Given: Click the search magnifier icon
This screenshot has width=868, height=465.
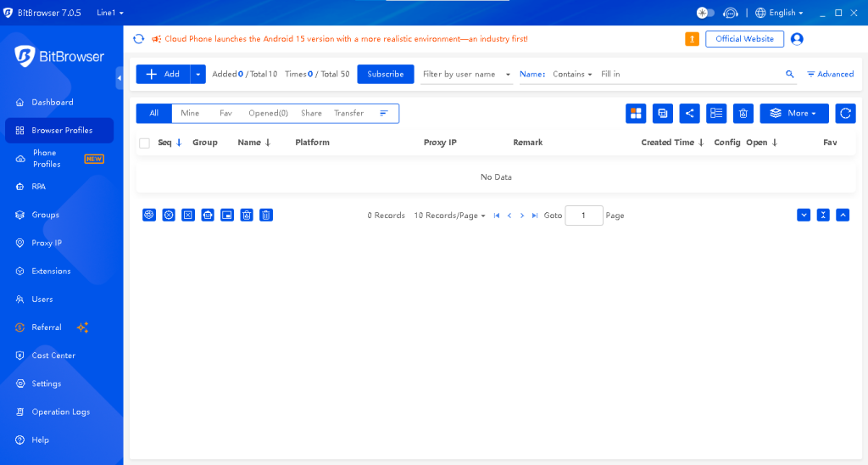Looking at the screenshot, I should tap(789, 75).
